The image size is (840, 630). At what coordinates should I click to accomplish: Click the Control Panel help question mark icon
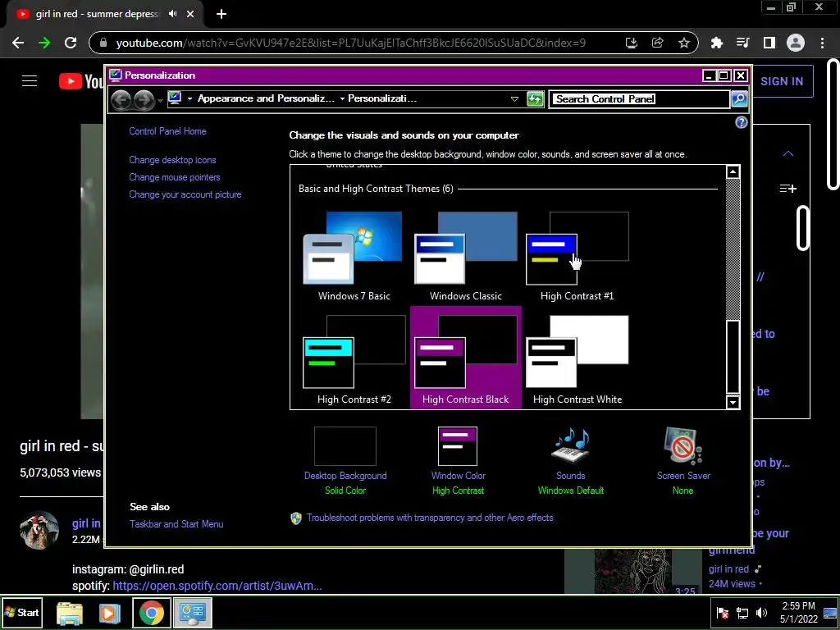[x=741, y=123]
